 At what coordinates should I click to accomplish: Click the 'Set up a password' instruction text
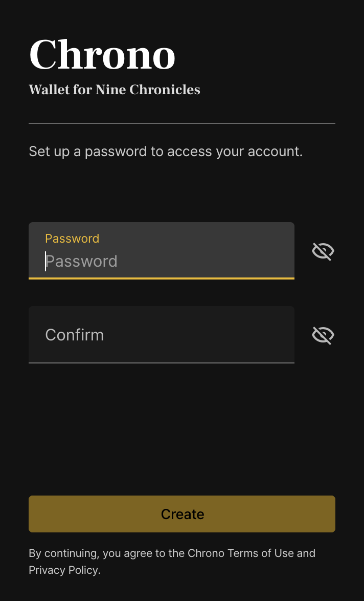(166, 152)
